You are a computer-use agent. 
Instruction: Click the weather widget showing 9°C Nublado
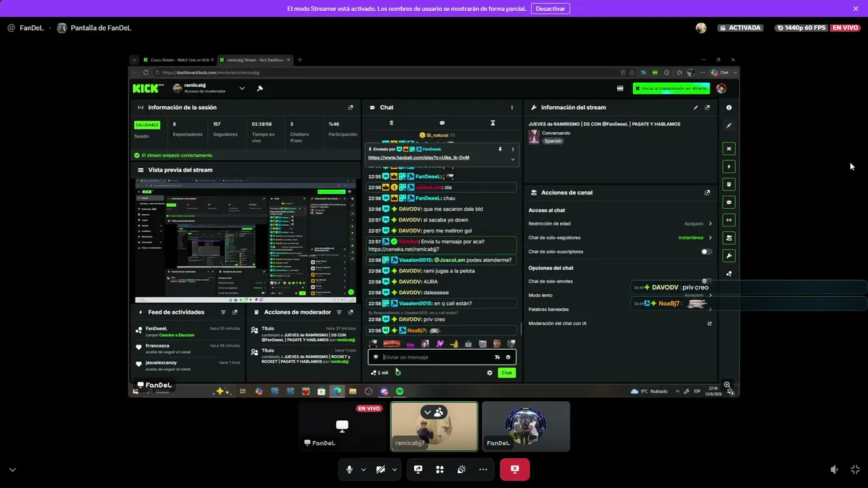tap(649, 392)
